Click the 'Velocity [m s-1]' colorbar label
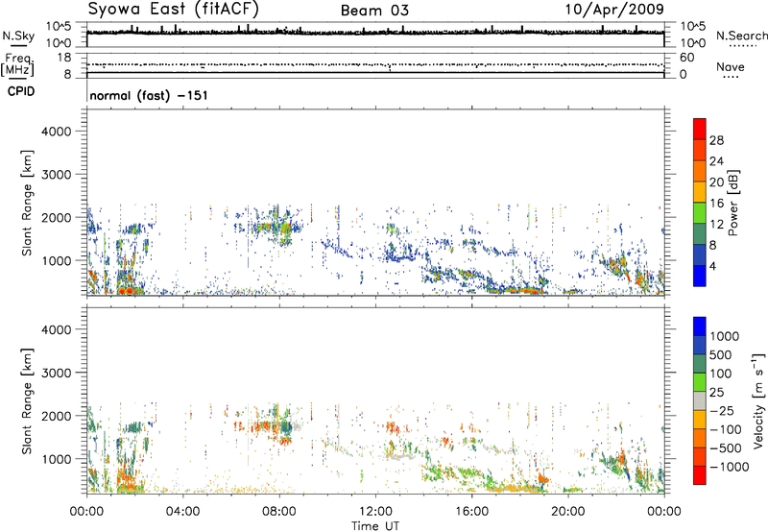The width and height of the screenshot is (768, 532). tap(758, 400)
